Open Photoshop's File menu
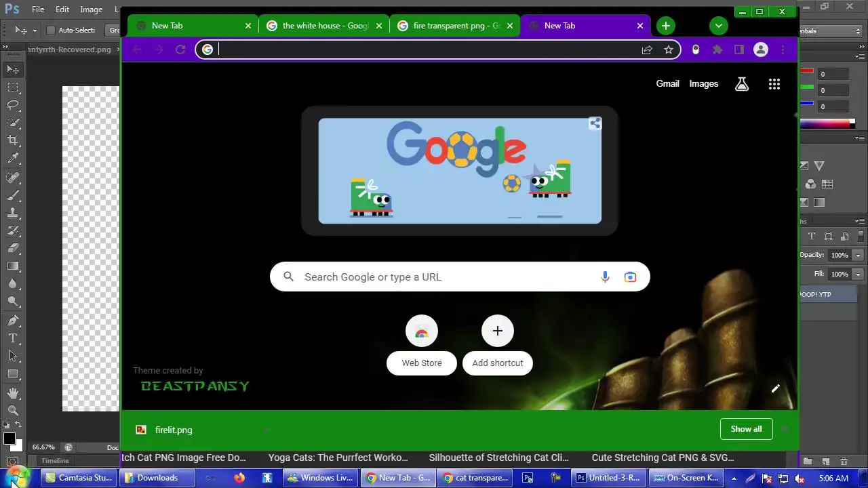The height and width of the screenshot is (488, 868). (38, 9)
